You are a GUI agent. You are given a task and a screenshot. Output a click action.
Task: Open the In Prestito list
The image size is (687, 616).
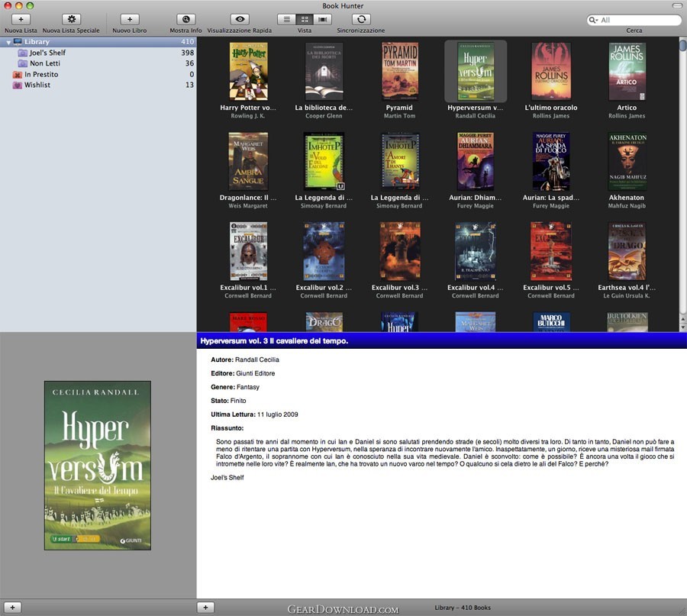(x=98, y=75)
